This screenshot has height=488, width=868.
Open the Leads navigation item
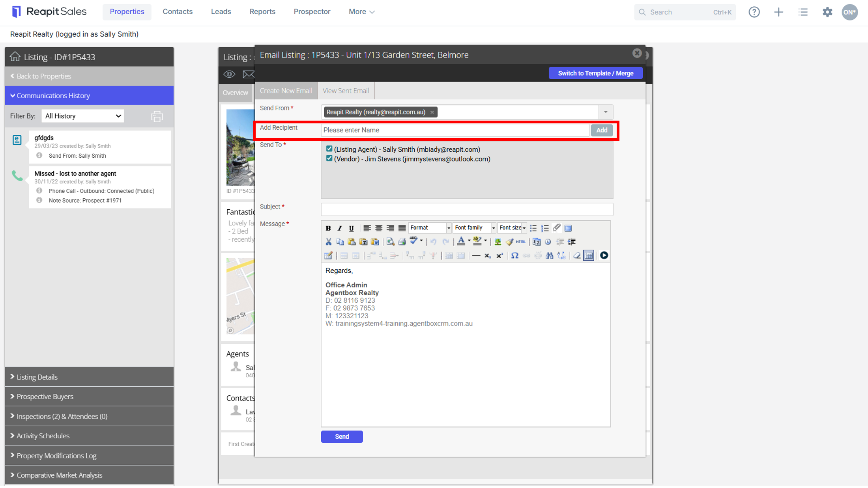pyautogui.click(x=221, y=12)
